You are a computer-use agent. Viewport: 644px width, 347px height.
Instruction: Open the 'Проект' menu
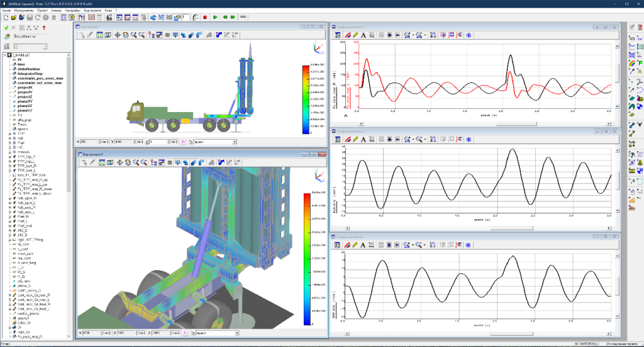[x=42, y=10]
